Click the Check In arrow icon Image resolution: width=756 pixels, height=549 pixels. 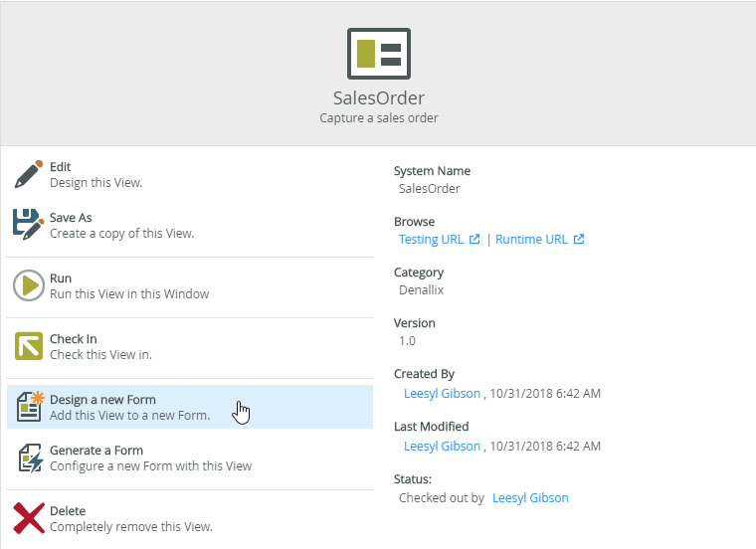(x=29, y=346)
